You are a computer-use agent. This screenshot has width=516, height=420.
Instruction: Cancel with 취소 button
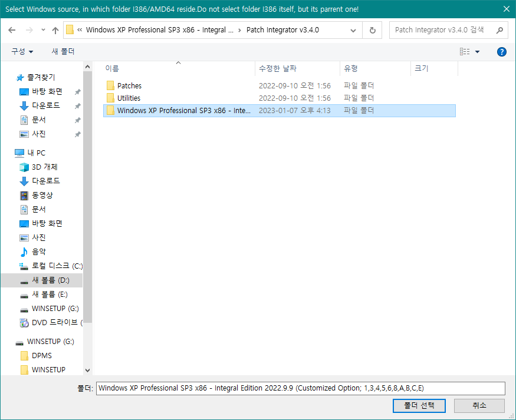[479, 406]
